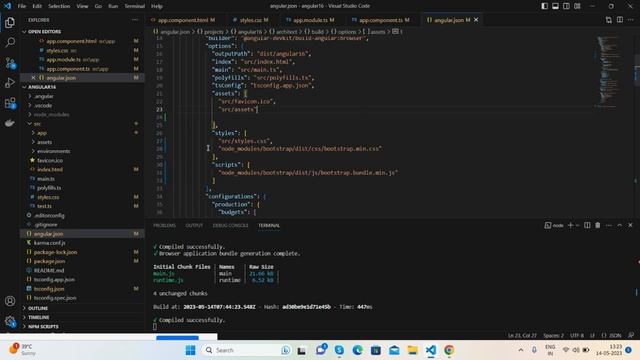Open the Search view in activity bar
The width and height of the screenshot is (640, 360).
(10, 42)
